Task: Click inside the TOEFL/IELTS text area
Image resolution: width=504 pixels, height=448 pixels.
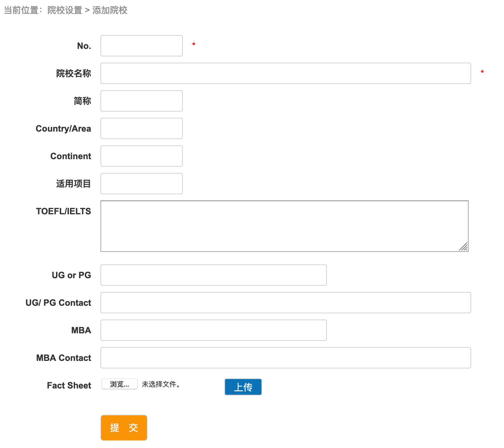Action: click(284, 226)
